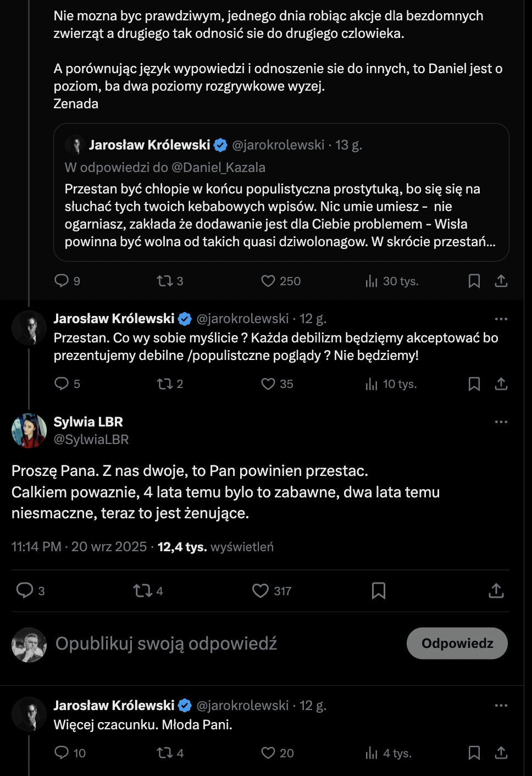
Task: Like the 'Więcej czacunku. Młoda Pani.' reply
Action: (x=268, y=752)
